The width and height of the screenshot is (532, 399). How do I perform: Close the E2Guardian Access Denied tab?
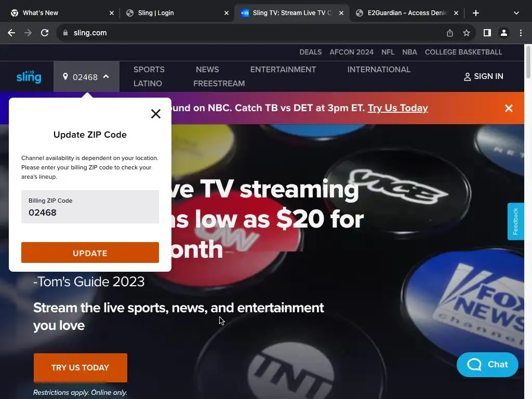tap(456, 13)
